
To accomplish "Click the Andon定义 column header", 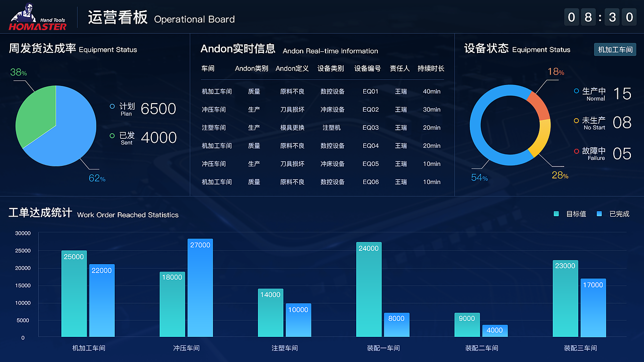I will pos(292,68).
